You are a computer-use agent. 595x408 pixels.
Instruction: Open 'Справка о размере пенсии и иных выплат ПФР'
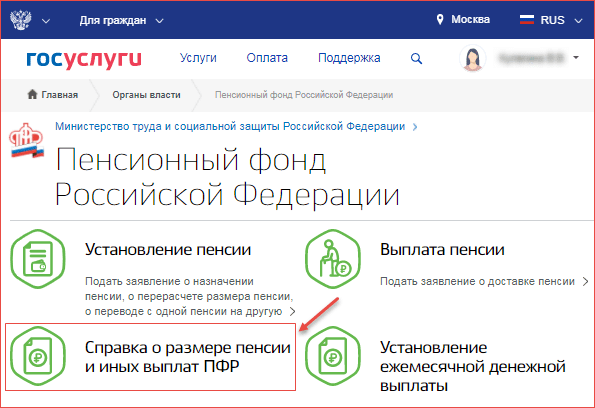[x=188, y=357]
